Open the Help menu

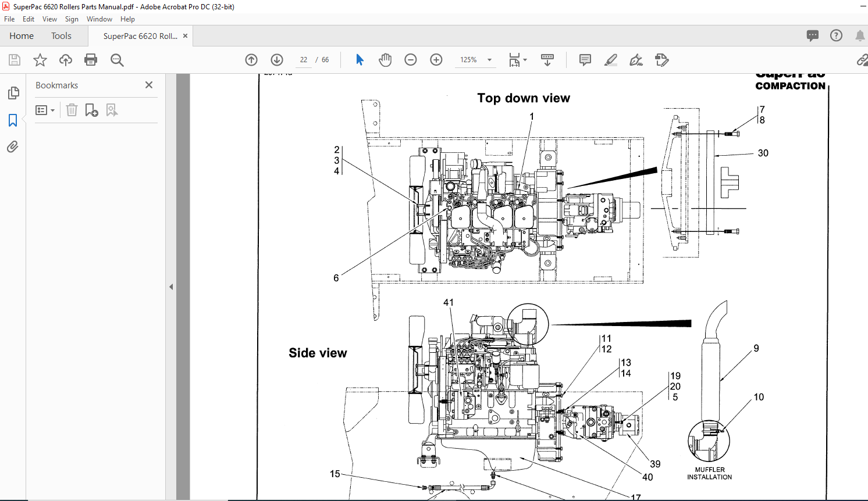127,19
